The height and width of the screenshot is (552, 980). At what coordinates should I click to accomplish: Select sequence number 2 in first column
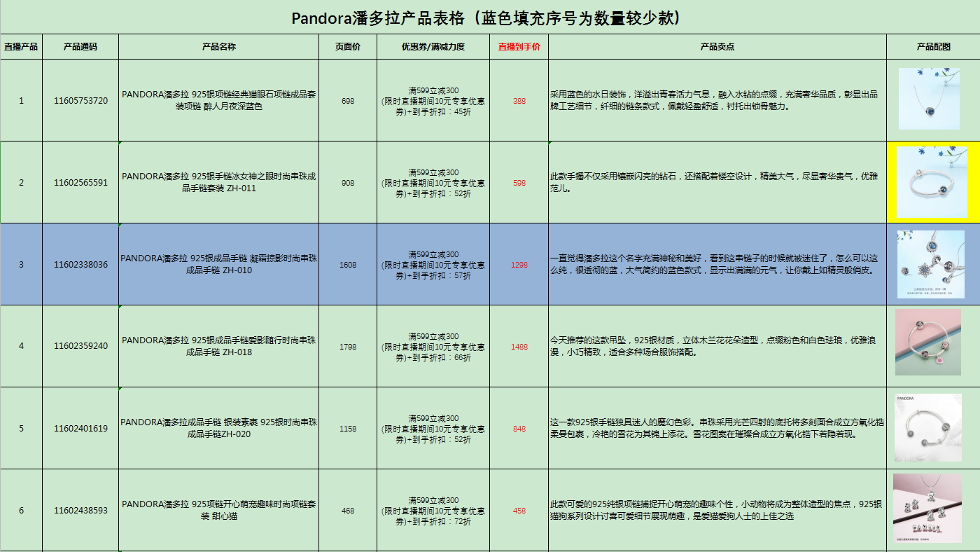pos(21,182)
